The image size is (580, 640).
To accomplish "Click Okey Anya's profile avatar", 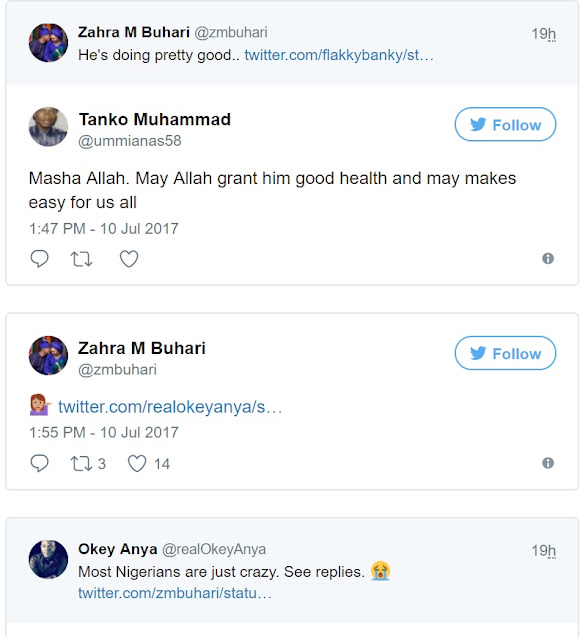I will [x=48, y=560].
